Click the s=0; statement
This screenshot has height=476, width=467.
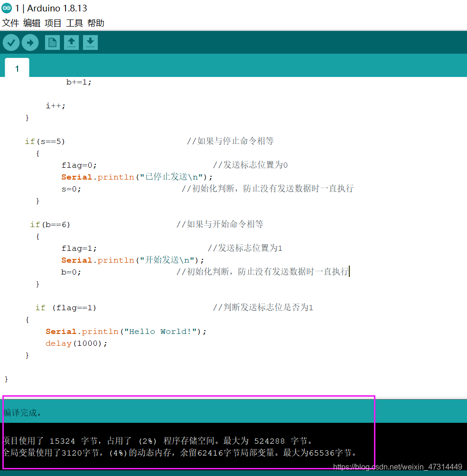pyautogui.click(x=71, y=189)
